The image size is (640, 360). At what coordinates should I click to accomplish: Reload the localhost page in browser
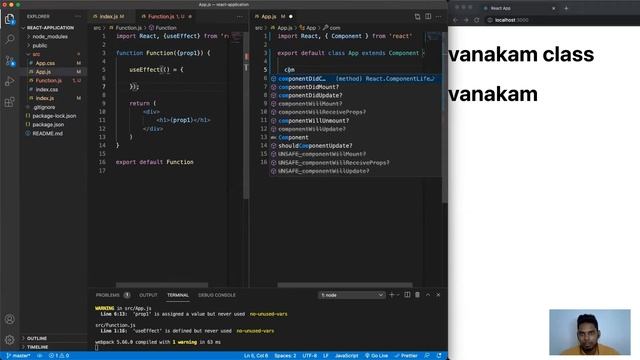pos(476,20)
